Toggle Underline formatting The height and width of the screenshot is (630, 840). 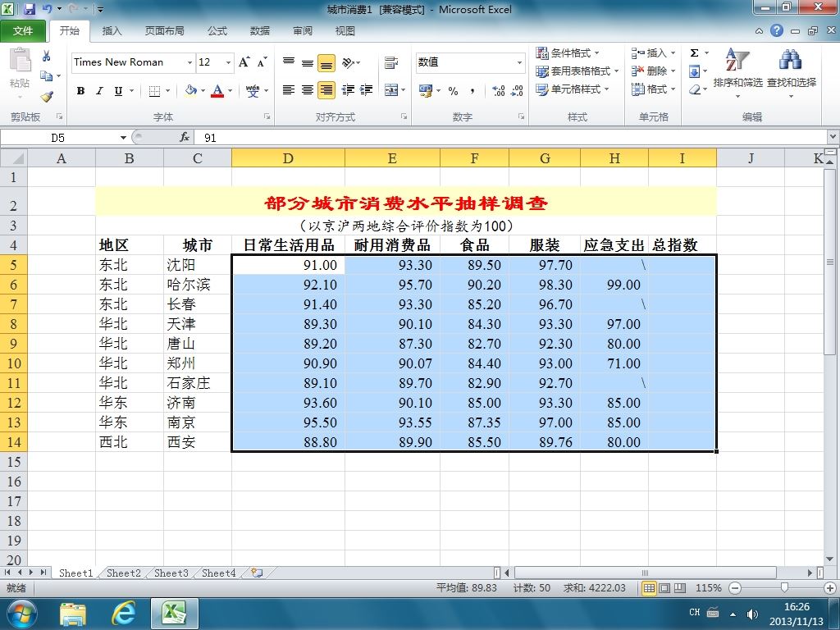[118, 91]
